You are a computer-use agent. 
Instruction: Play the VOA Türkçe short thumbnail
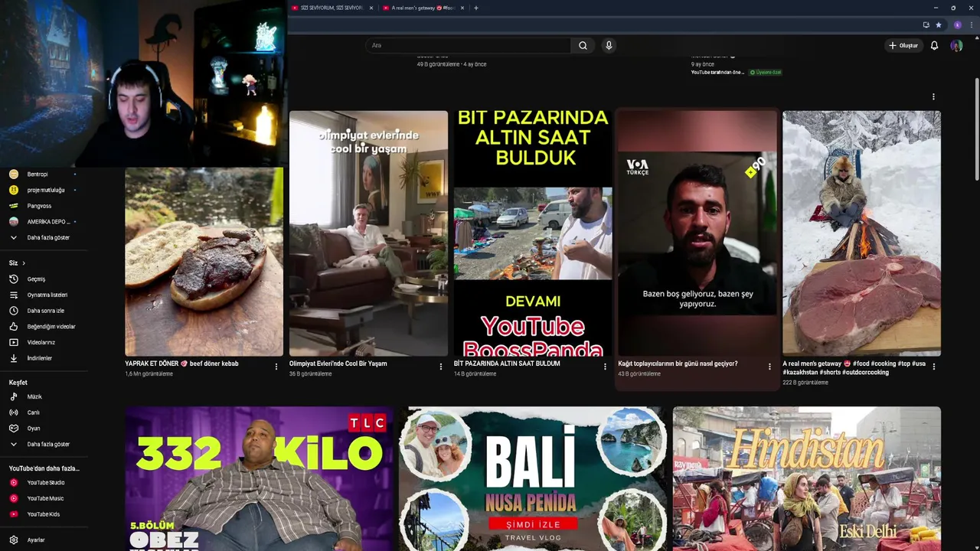697,233
